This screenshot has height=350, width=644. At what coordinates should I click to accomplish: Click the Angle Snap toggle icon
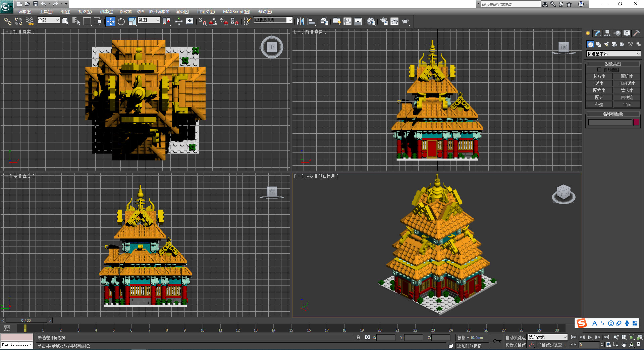pos(213,21)
